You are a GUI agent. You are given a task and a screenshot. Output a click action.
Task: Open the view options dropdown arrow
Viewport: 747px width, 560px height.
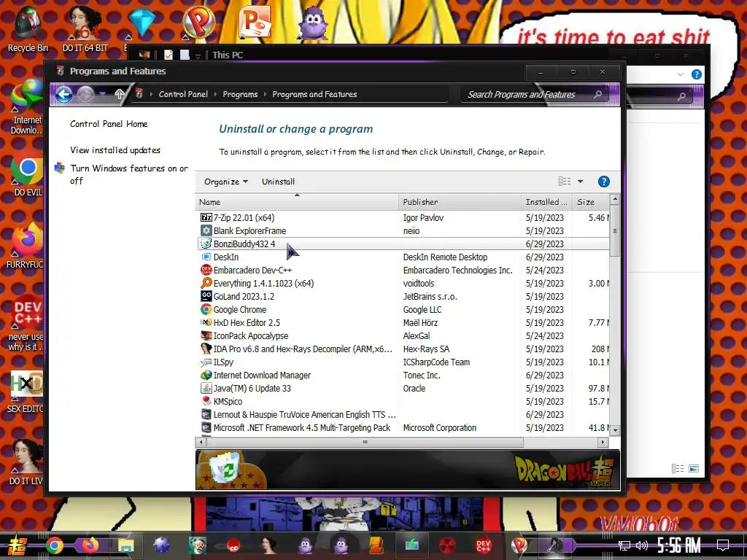[x=580, y=181]
